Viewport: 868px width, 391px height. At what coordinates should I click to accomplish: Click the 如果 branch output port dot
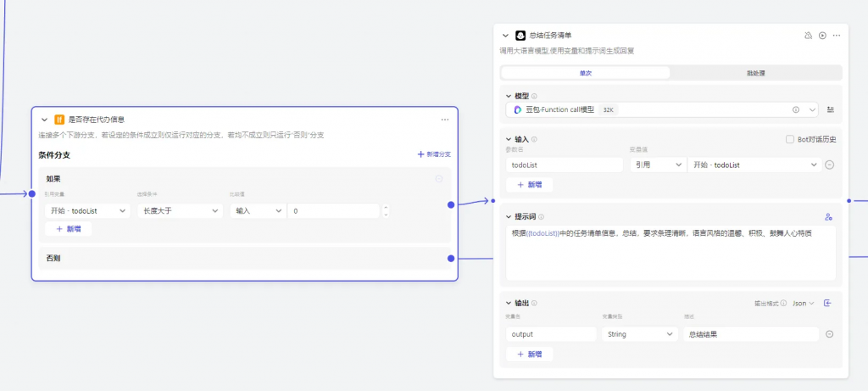(451, 205)
